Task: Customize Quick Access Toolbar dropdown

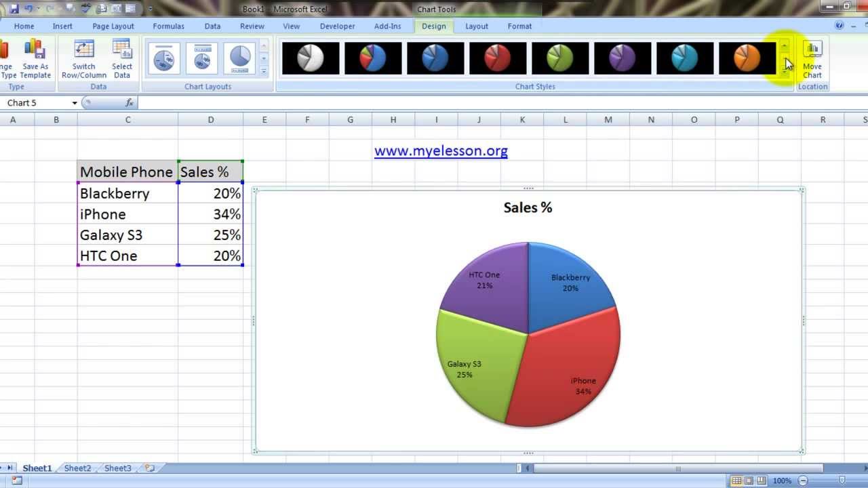Action: click(150, 9)
